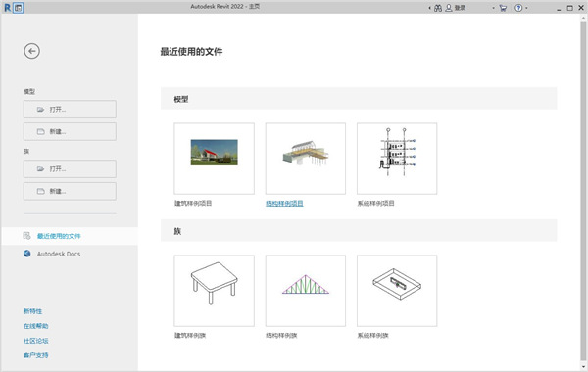Image resolution: width=588 pixels, height=372 pixels.
Task: Expand the help dropdown arrow
Action: tap(526, 8)
